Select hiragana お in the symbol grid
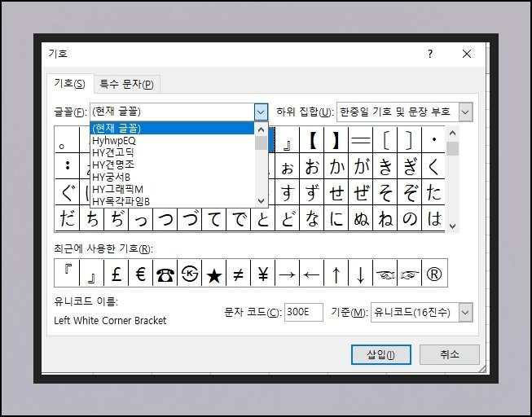 click(x=311, y=166)
